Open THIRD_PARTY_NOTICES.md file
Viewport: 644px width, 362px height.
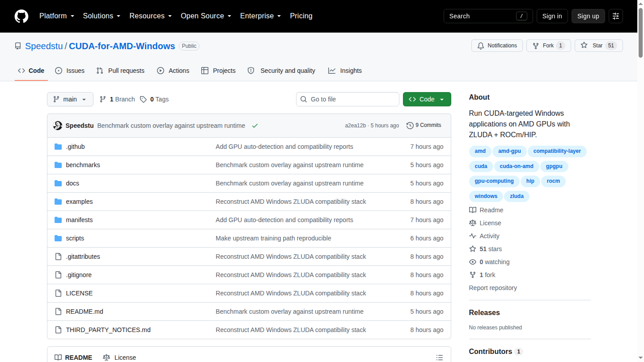pos(108,330)
